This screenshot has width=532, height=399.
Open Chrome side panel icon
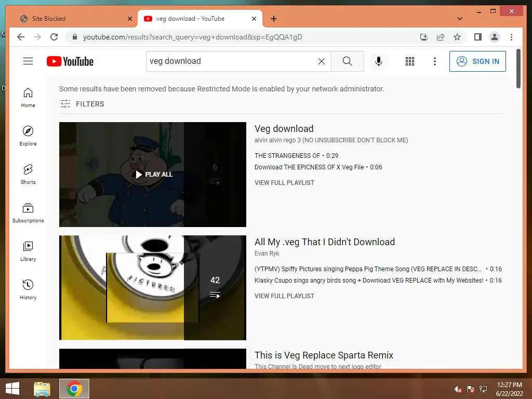pos(478,37)
